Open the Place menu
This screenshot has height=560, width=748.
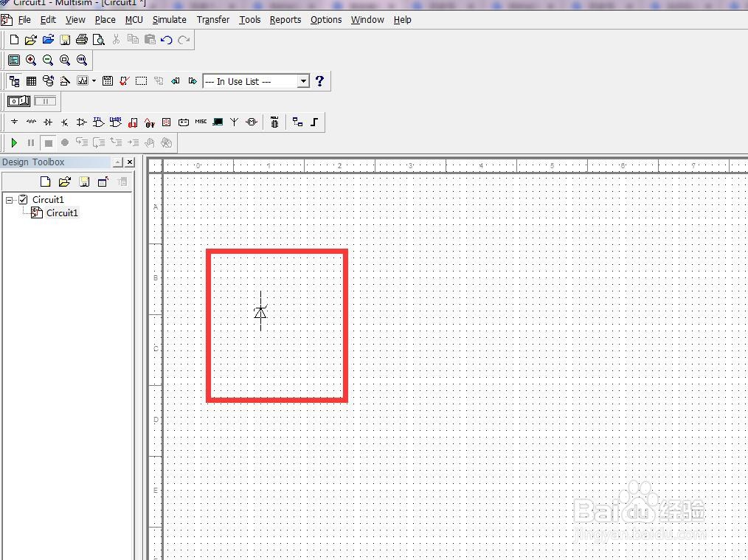coord(105,20)
